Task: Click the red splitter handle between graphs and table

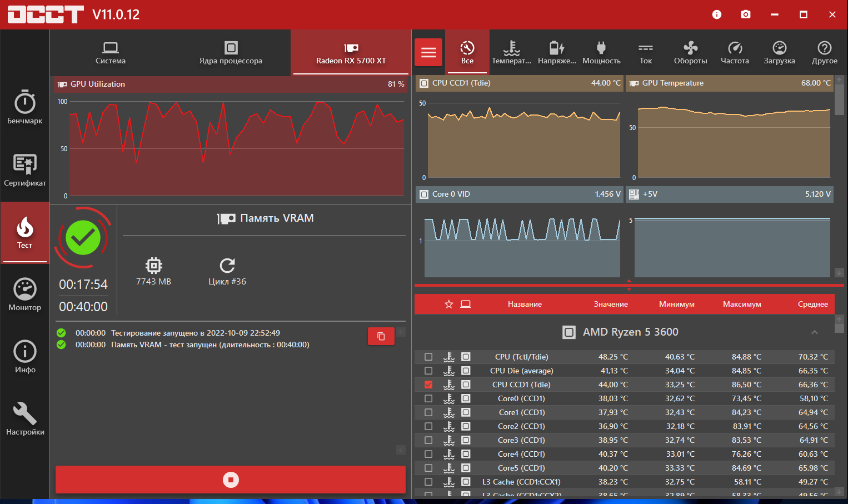Action: click(629, 285)
